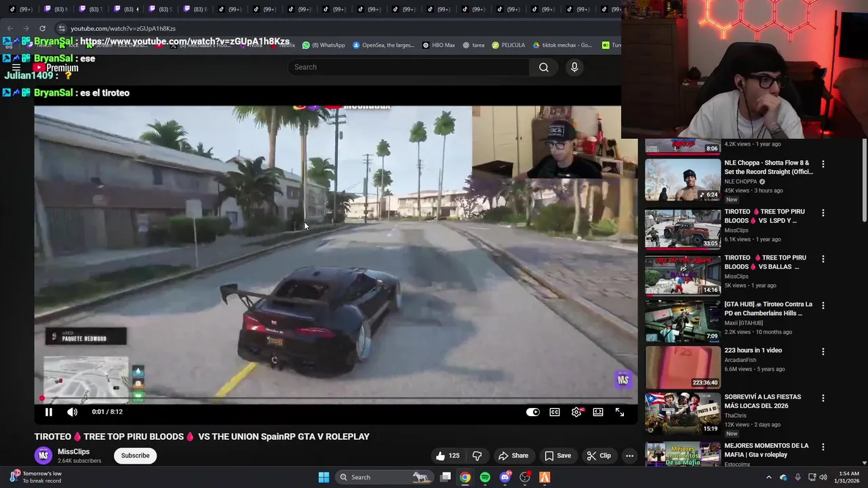Open options for Mejores Momentos de la Mafia
Screen dimensions: 868x488
[823, 447]
